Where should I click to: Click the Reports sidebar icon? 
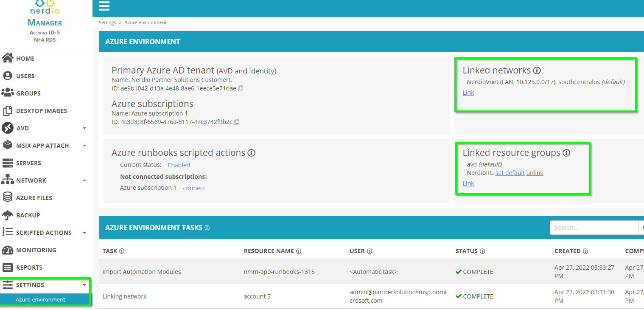(8, 267)
